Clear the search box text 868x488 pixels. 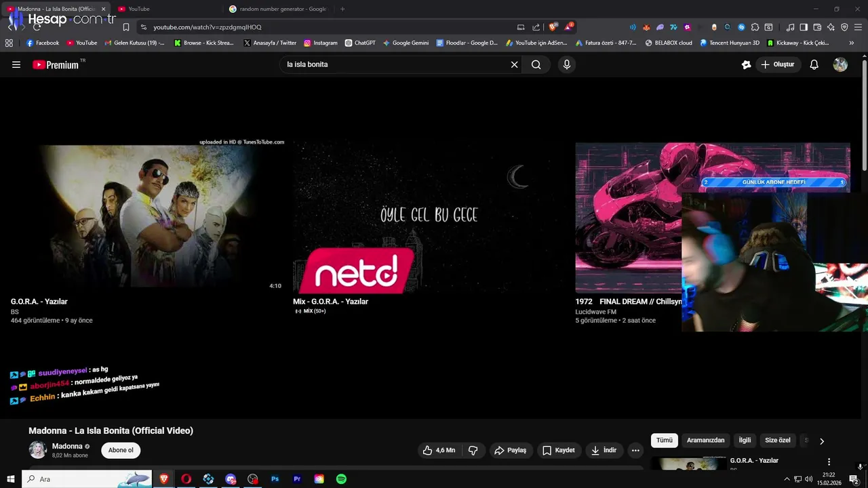point(514,65)
